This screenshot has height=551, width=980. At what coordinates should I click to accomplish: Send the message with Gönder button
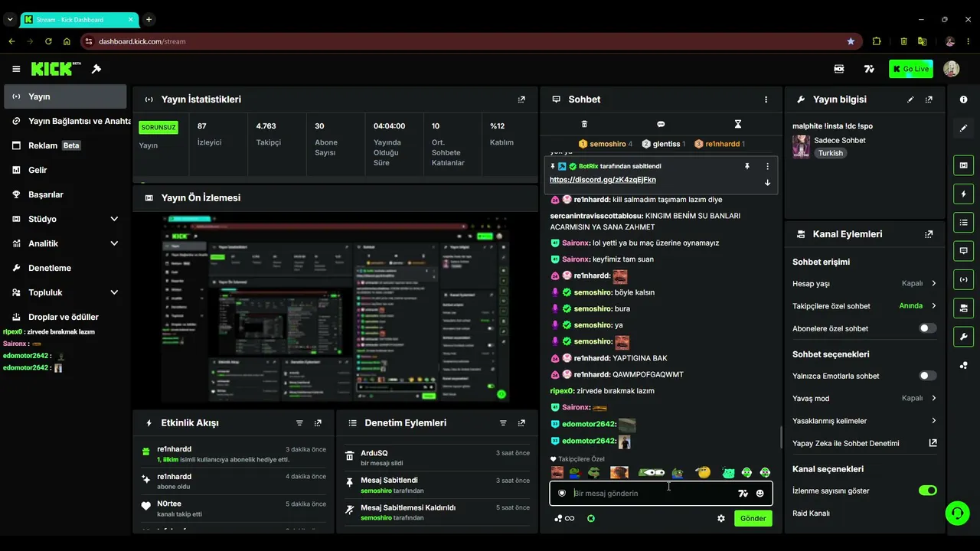pyautogui.click(x=753, y=518)
